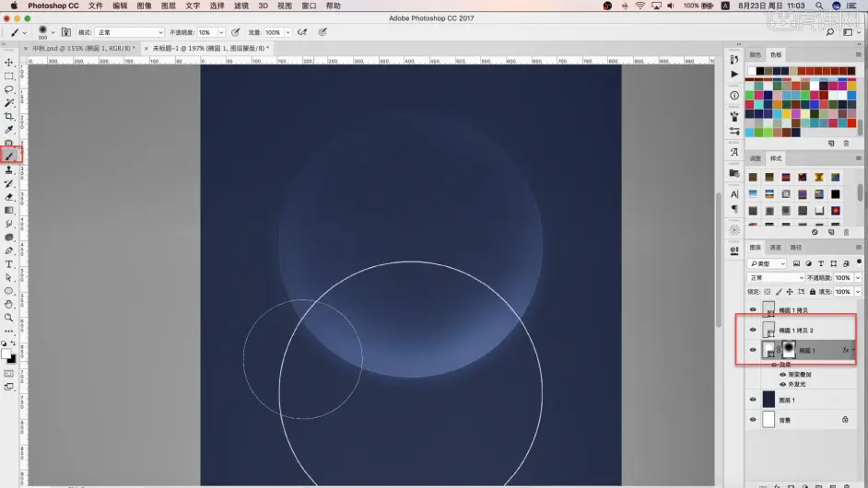The height and width of the screenshot is (488, 868).
Task: Click the foreground color box
Action: 6,354
